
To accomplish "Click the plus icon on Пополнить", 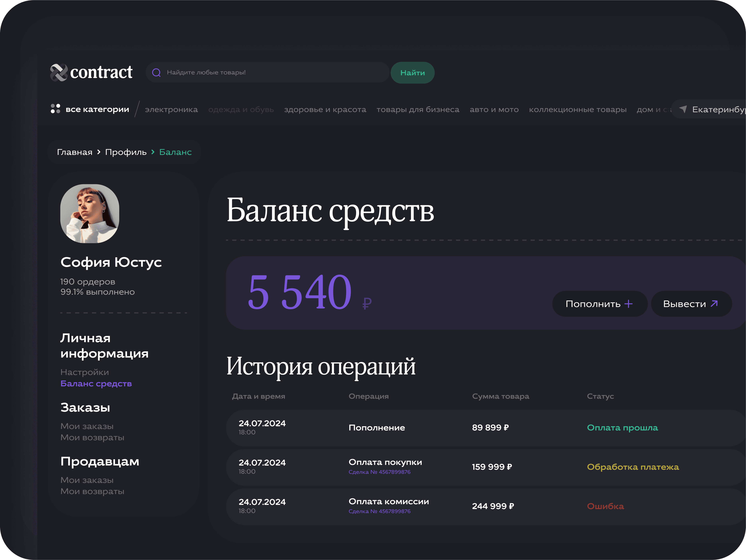I will (628, 304).
